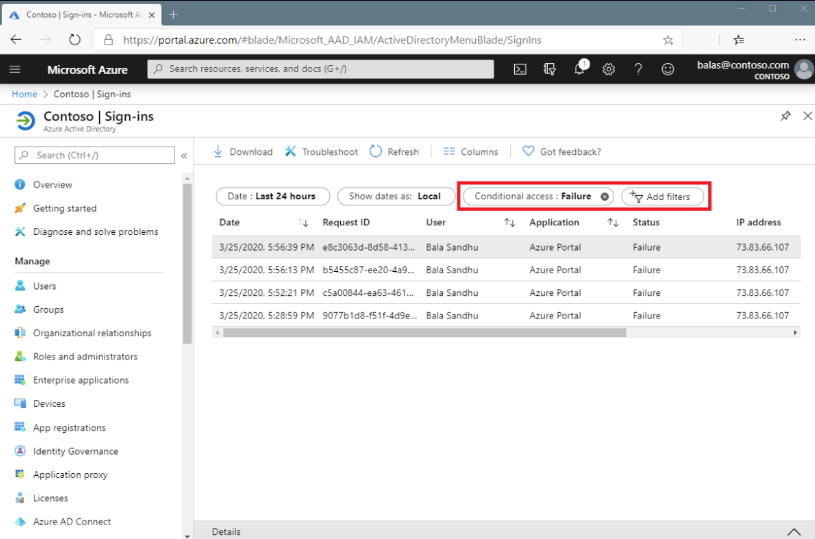Select the sign-in at 5:56:39 PM

tap(506, 247)
